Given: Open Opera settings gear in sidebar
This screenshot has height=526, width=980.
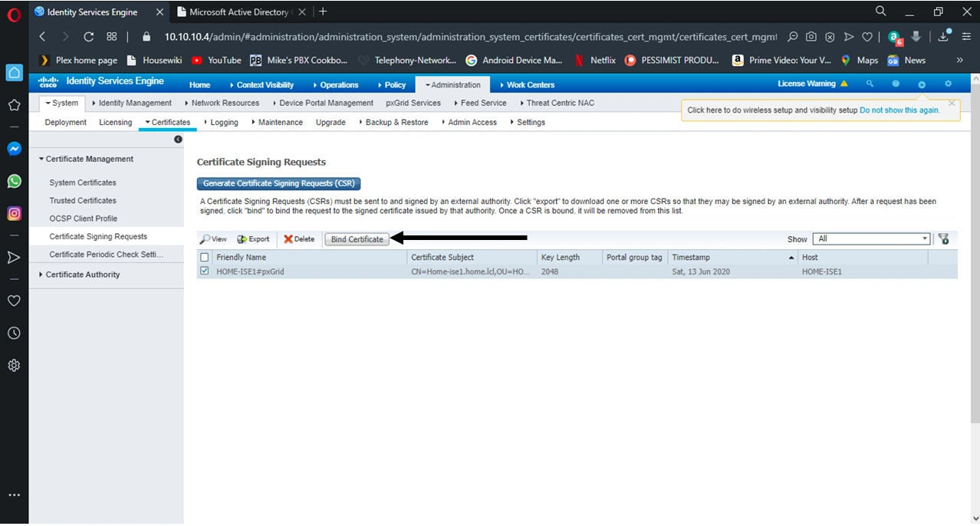Looking at the screenshot, I should click(x=14, y=366).
